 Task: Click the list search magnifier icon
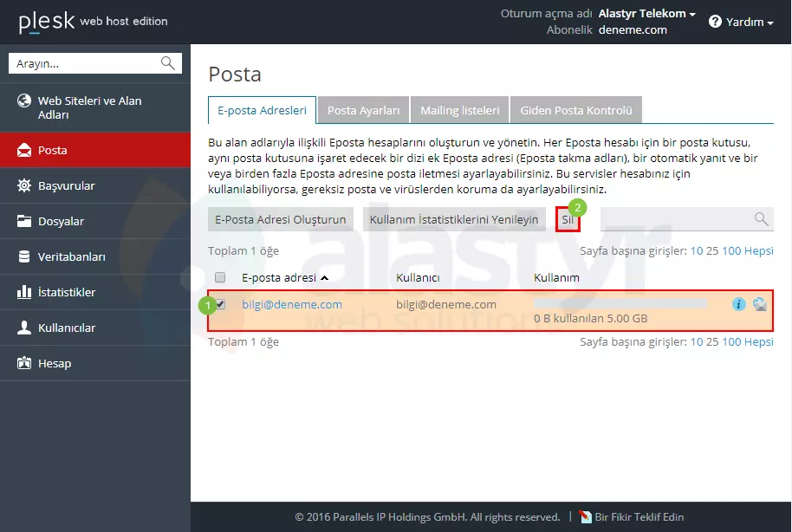click(761, 218)
